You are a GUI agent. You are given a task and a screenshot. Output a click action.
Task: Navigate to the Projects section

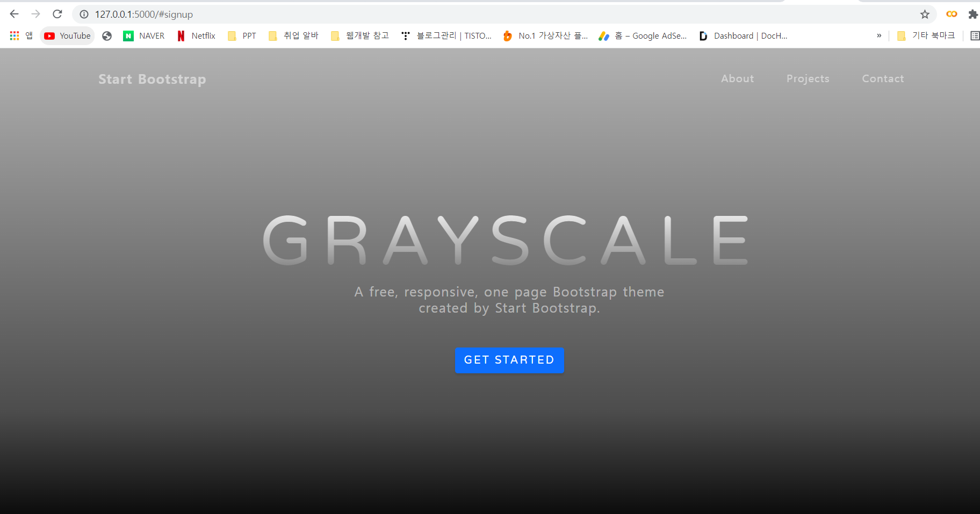(808, 78)
